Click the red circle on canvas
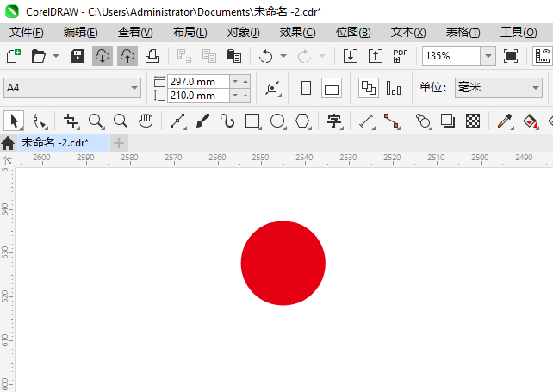 (283, 263)
